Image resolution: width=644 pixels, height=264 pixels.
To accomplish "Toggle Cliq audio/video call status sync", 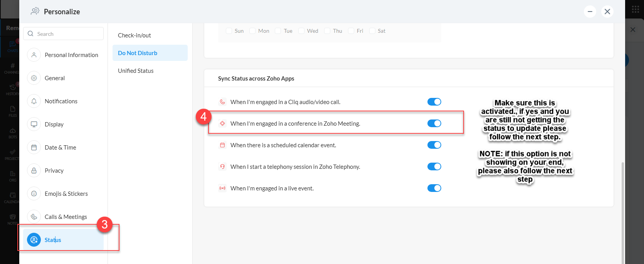I will click(x=434, y=102).
